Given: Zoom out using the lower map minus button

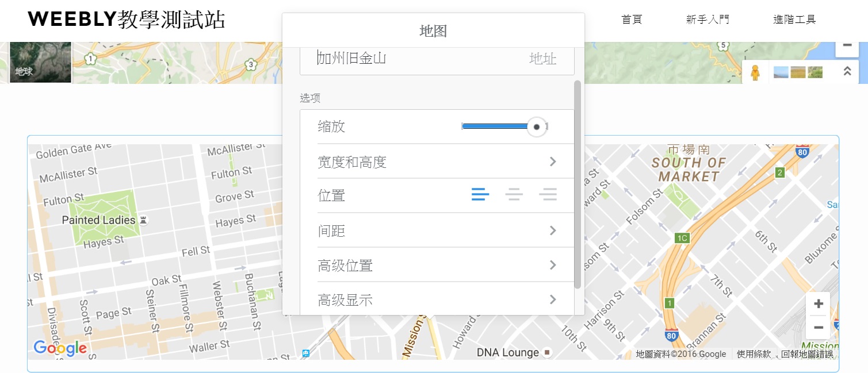Looking at the screenshot, I should click(x=819, y=328).
